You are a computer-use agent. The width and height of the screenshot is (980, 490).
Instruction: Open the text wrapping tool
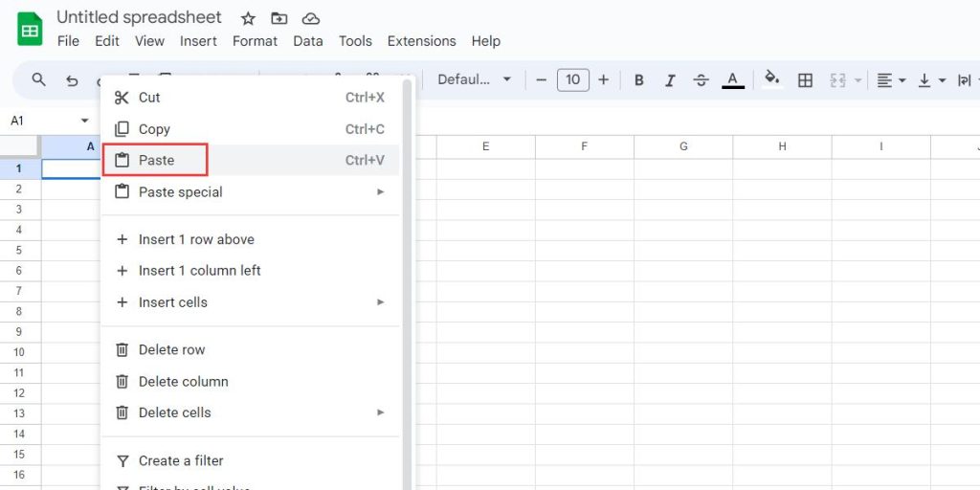(966, 80)
